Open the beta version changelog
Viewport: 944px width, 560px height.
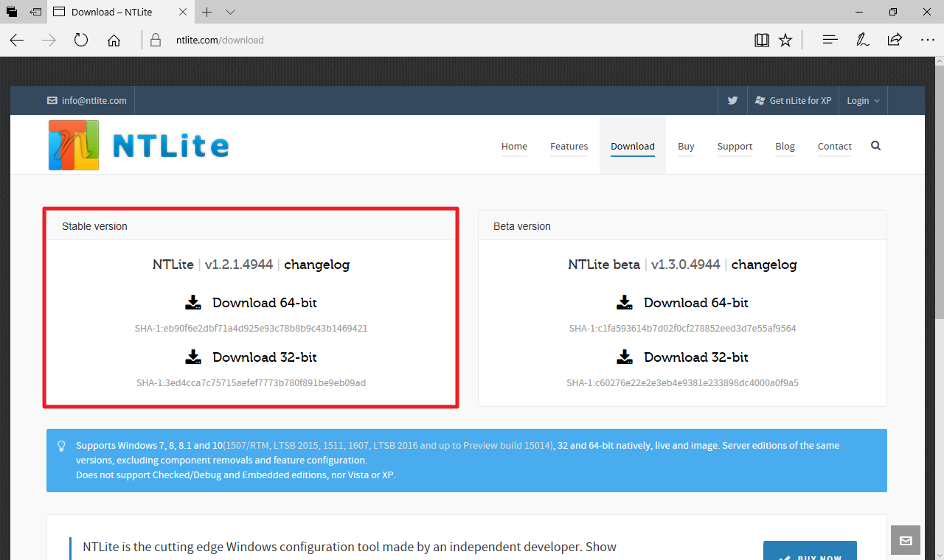click(x=764, y=265)
